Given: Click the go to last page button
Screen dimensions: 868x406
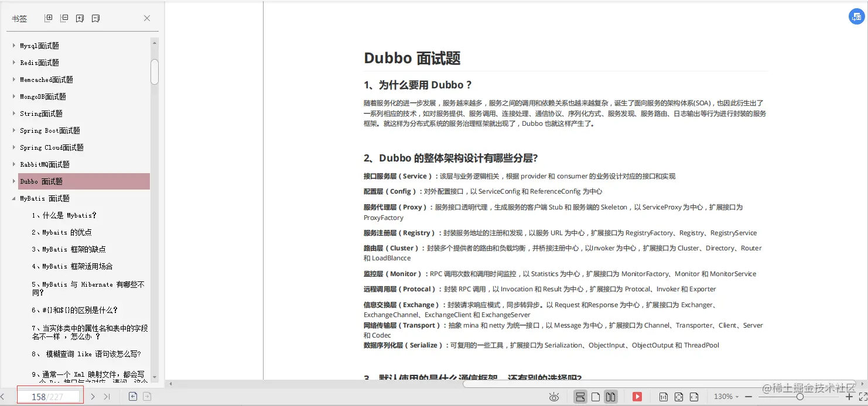Looking at the screenshot, I should click(x=107, y=396).
